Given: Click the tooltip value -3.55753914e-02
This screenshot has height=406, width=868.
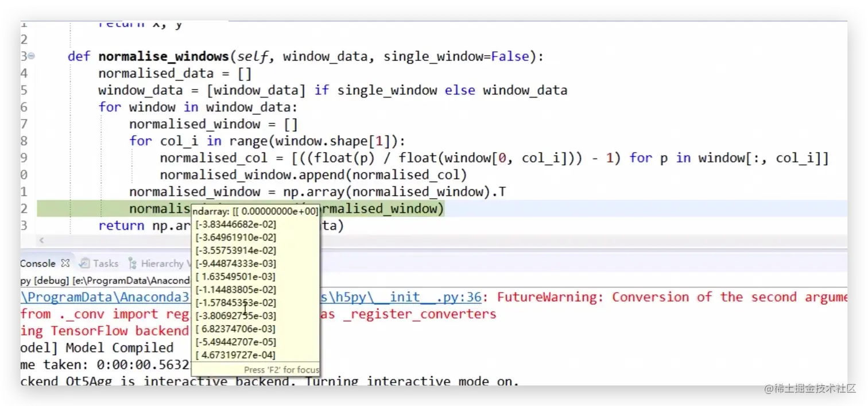Looking at the screenshot, I should click(235, 251).
